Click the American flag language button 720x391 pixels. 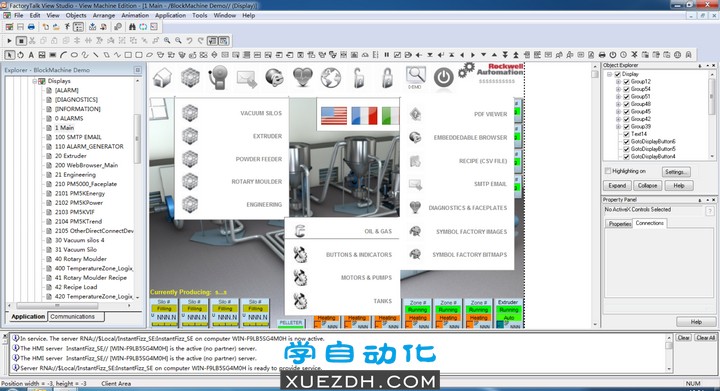pos(334,116)
